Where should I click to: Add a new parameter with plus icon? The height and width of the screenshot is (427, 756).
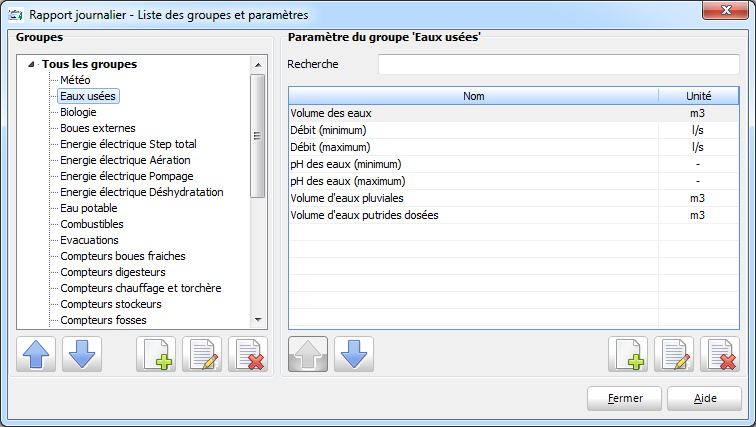click(628, 354)
